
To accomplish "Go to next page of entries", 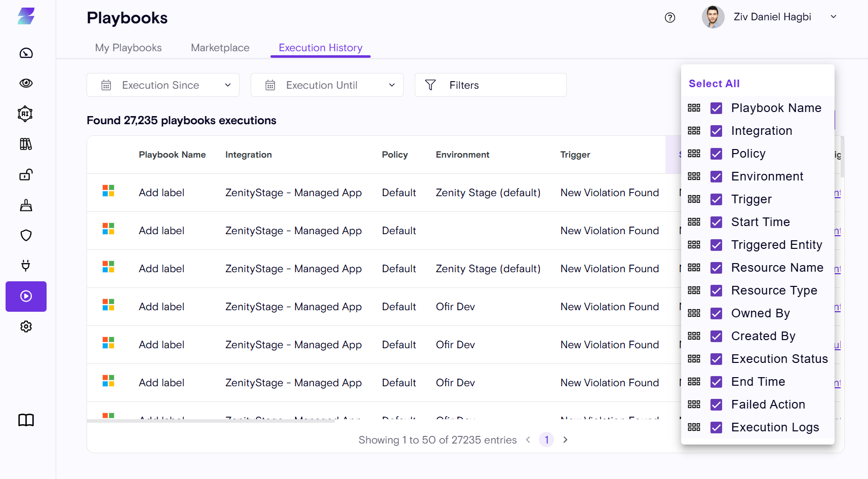I will click(565, 440).
